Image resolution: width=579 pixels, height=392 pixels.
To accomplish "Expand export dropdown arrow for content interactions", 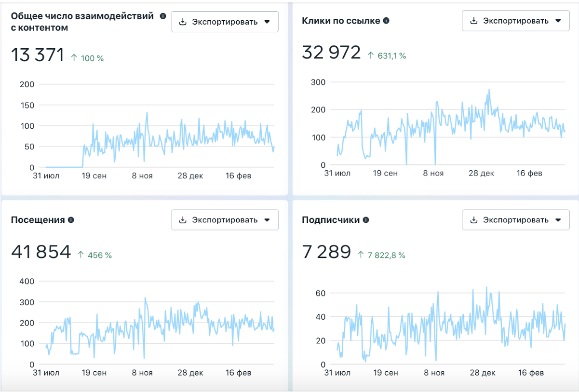I will (x=267, y=22).
